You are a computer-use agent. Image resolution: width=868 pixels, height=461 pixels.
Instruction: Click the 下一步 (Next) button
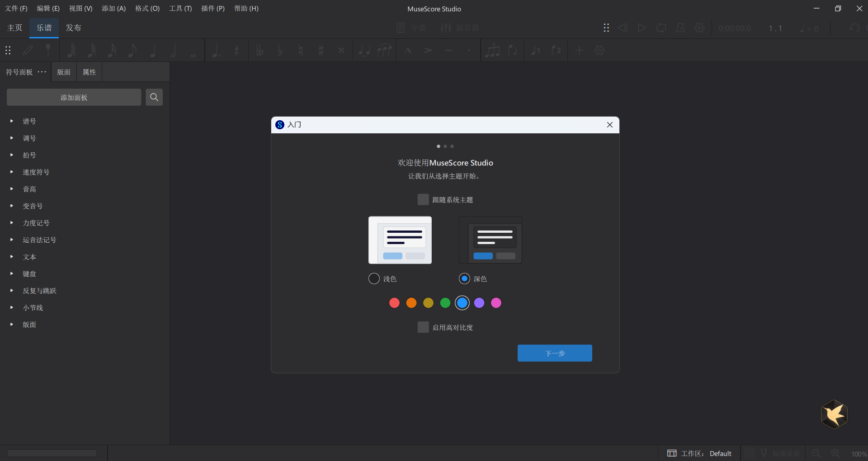click(x=555, y=353)
